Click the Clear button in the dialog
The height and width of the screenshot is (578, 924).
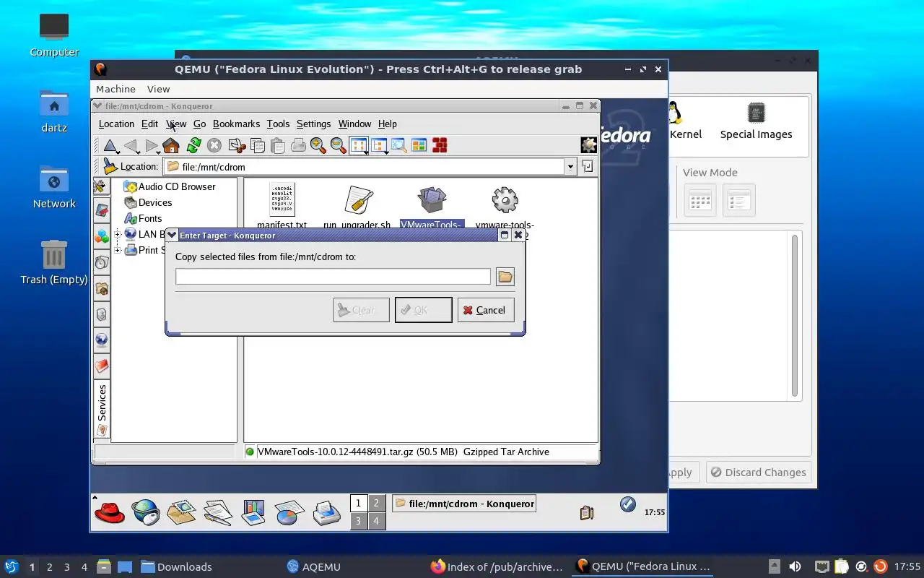362,310
